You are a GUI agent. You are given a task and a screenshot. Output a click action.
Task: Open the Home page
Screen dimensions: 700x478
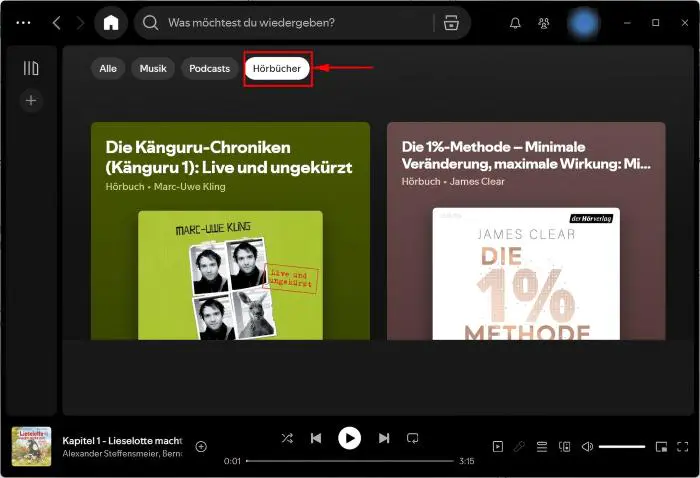coord(111,23)
